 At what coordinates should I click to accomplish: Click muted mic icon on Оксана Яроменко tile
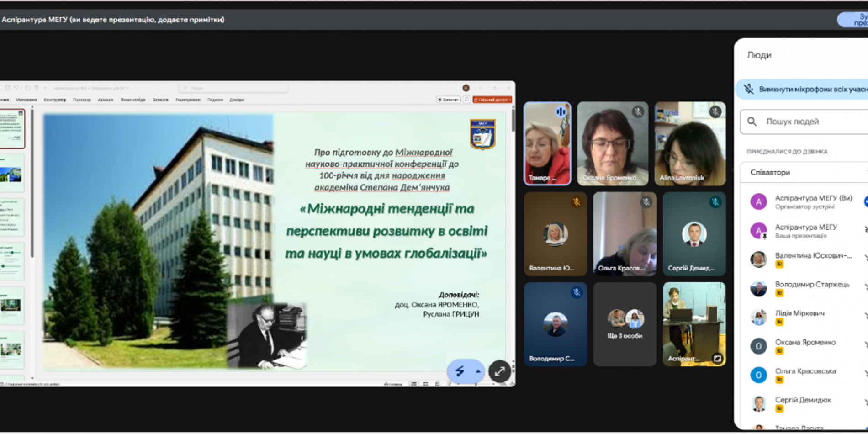(638, 111)
